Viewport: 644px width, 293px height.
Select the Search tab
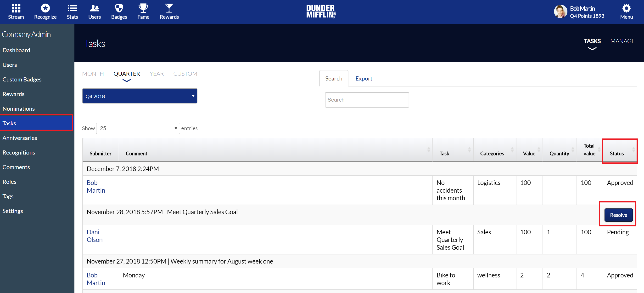(x=334, y=79)
